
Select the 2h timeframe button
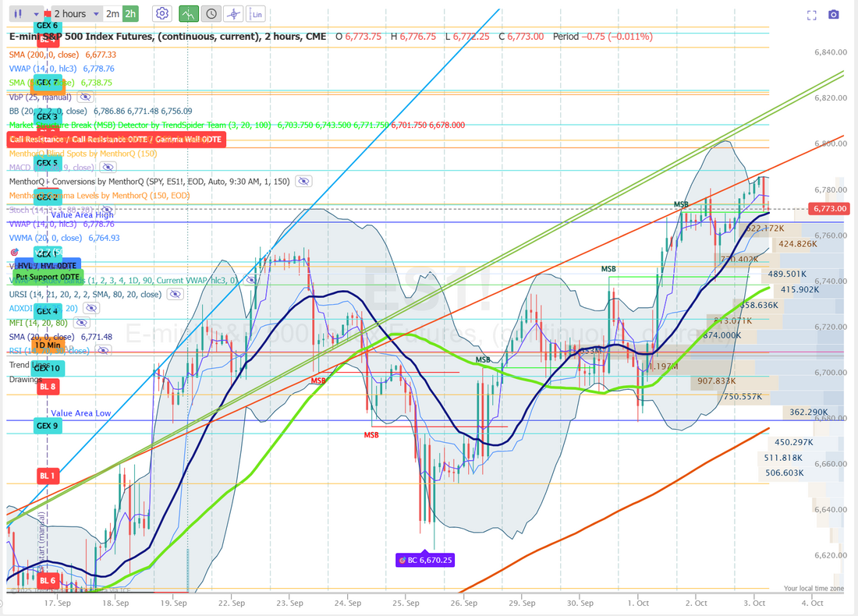click(130, 14)
